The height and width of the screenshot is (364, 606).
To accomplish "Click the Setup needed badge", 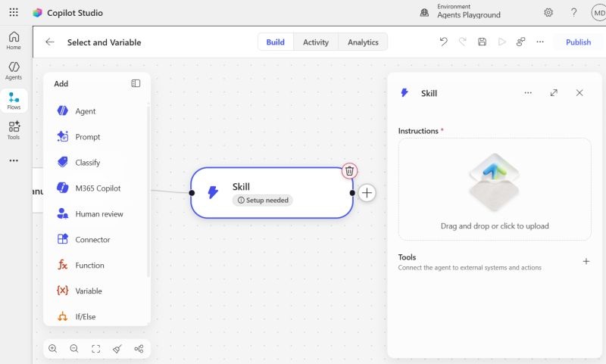I will [263, 201].
